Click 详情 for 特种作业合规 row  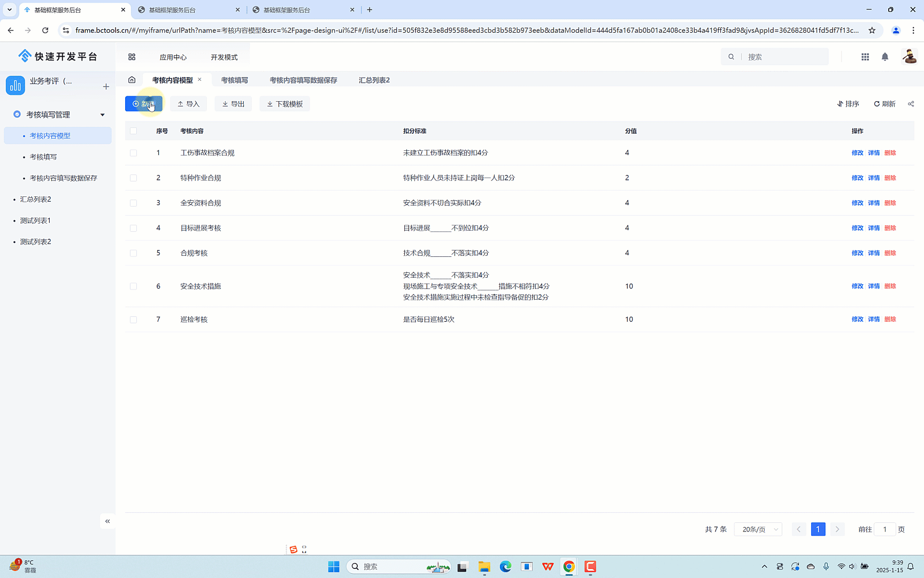(x=874, y=178)
